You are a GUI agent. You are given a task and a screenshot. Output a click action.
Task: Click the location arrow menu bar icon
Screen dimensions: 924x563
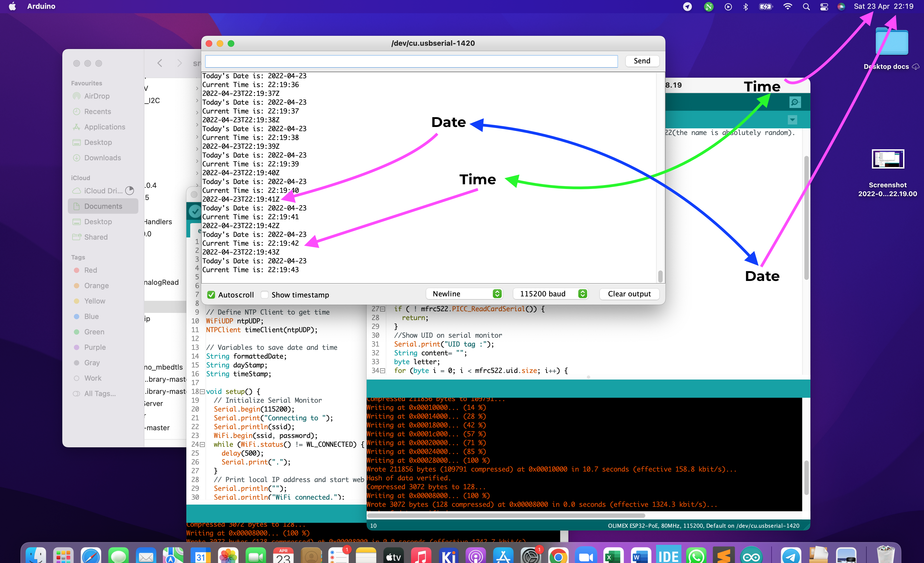687,6
